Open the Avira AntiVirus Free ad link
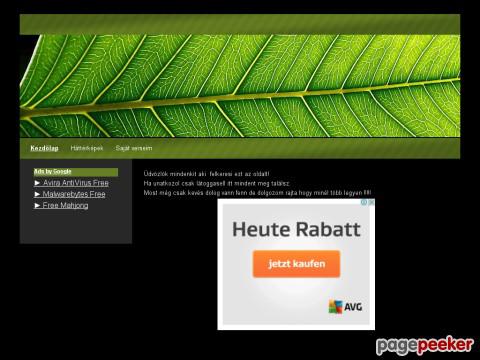480x360 pixels. 72,183
